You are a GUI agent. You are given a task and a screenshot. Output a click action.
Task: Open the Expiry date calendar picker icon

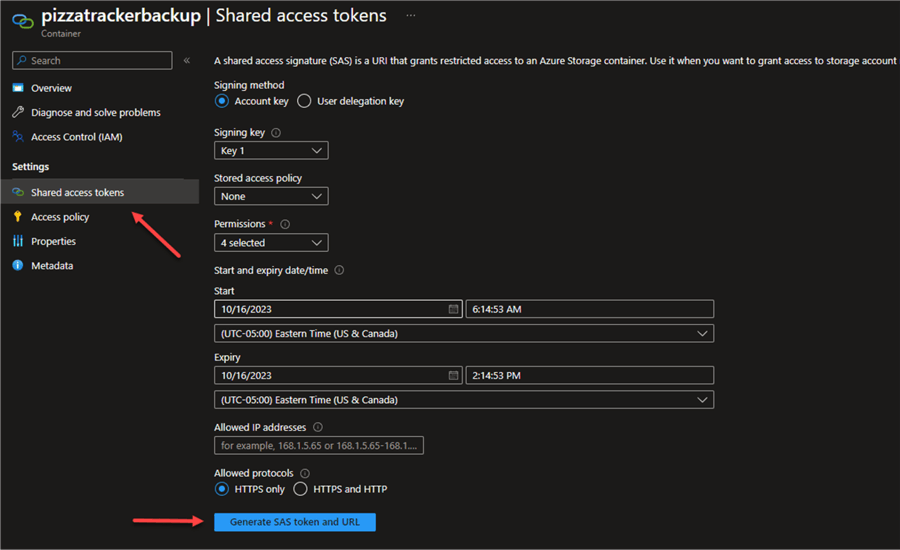coord(454,376)
